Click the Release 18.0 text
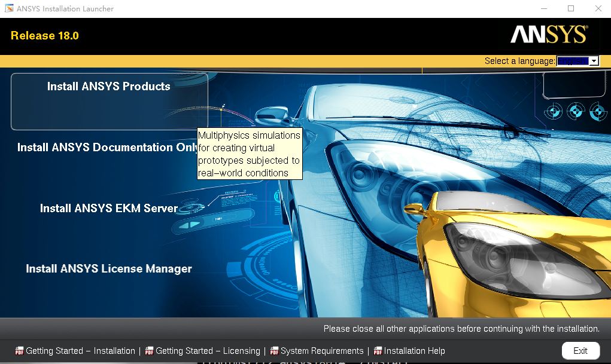 (x=45, y=35)
